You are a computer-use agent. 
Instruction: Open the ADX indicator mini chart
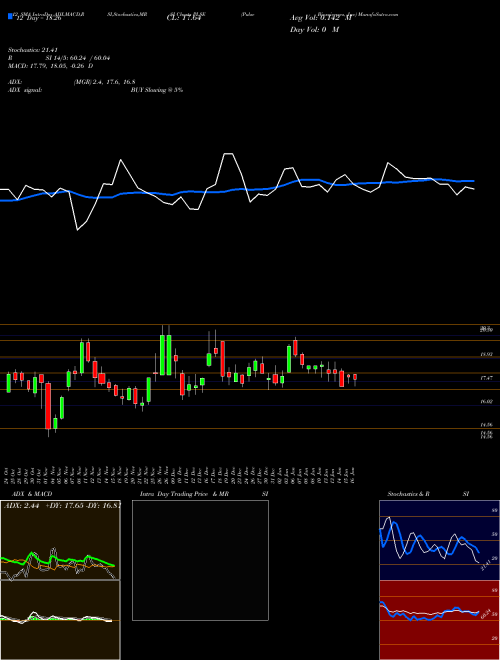click(60, 540)
